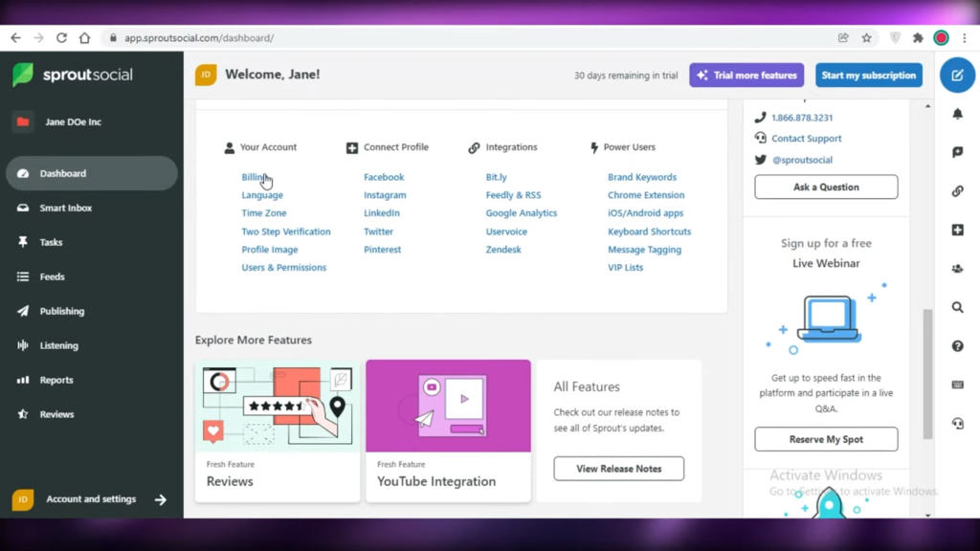Click the headset support icon on right rail
Image resolution: width=980 pixels, height=551 pixels.
pos(957,423)
